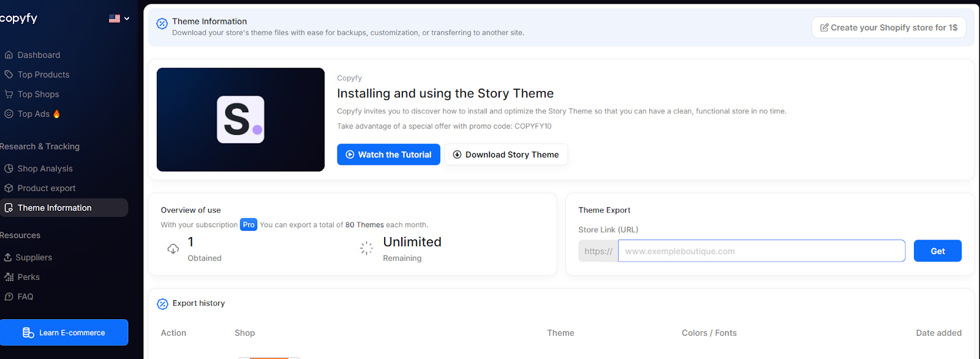
Task: Click the https:// prefix box
Action: pos(598,251)
